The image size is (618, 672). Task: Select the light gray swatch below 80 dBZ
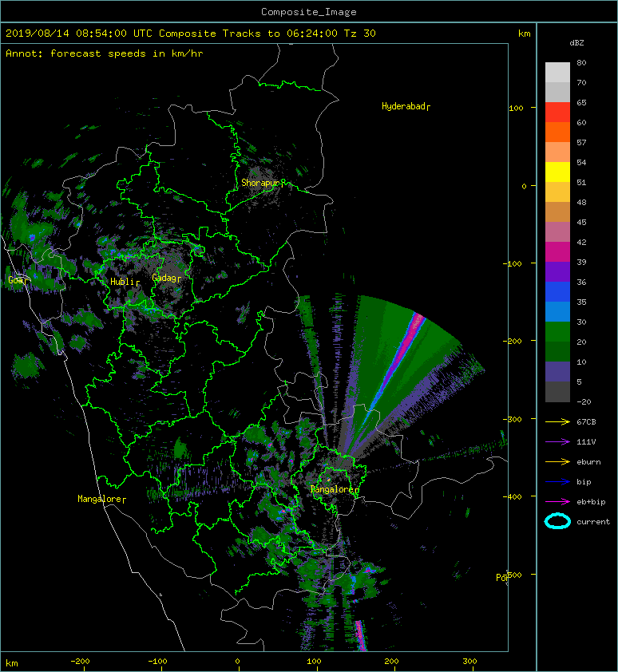[557, 72]
